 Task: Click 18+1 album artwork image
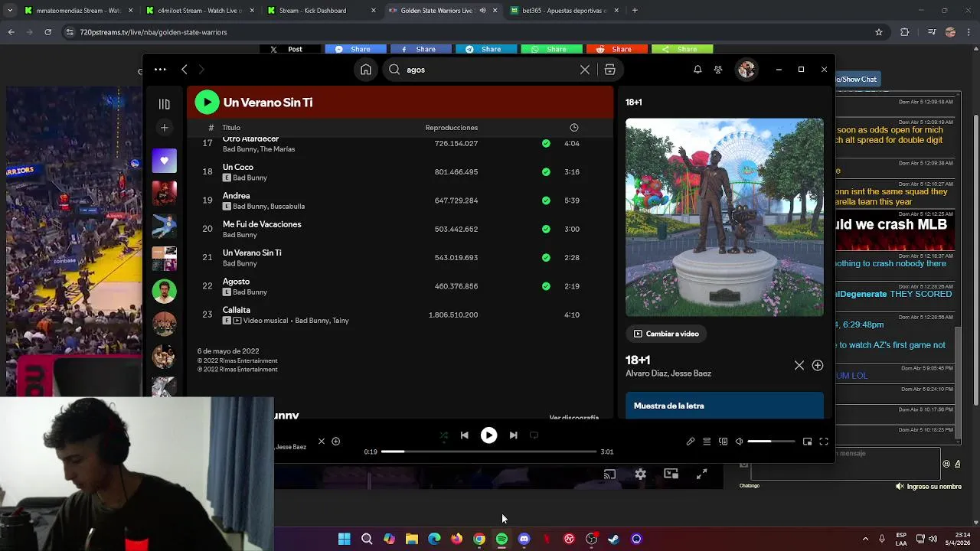724,217
